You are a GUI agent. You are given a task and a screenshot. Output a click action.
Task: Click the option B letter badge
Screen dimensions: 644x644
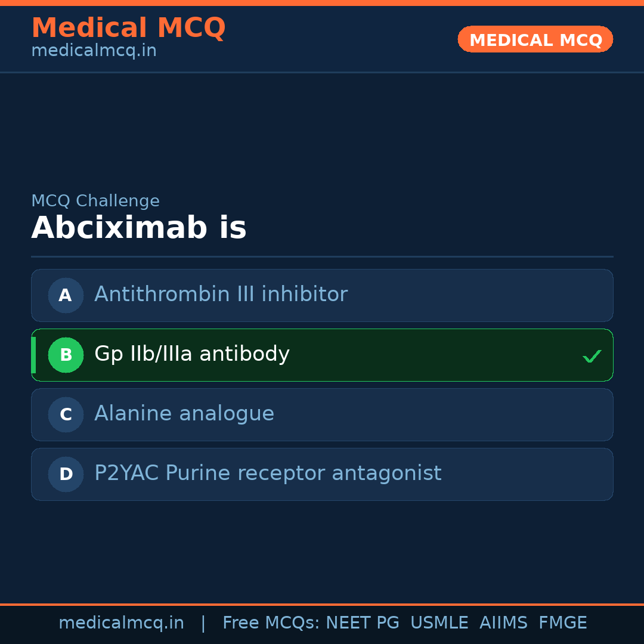pyautogui.click(x=66, y=355)
